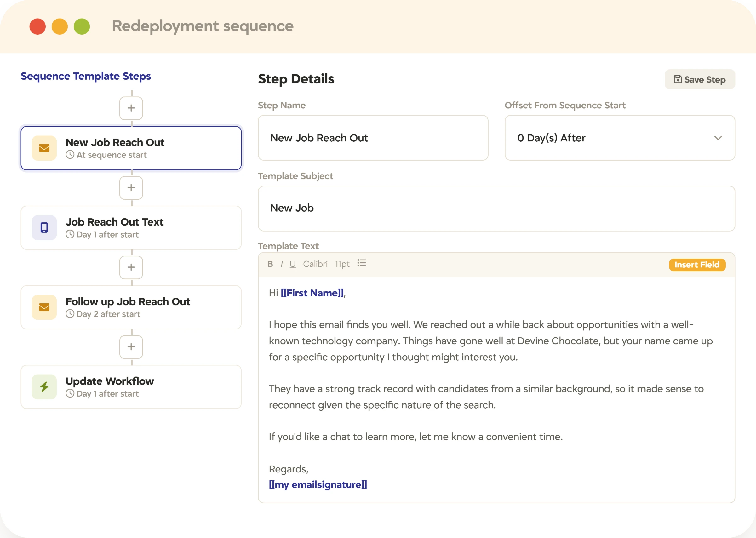Click the 'If you'd like a chat' sentence
Viewport: 756px width, 538px height.
click(x=415, y=437)
